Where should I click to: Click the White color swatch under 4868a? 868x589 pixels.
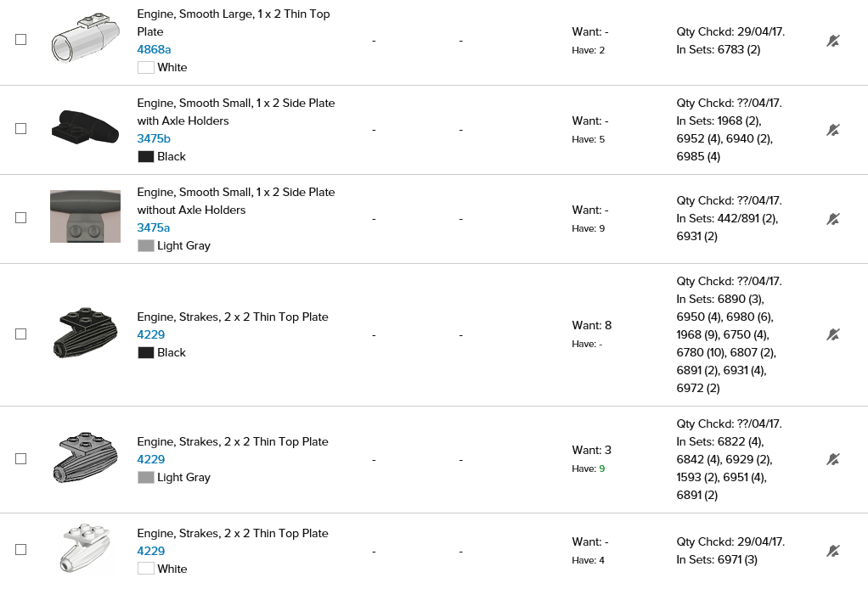[x=145, y=68]
